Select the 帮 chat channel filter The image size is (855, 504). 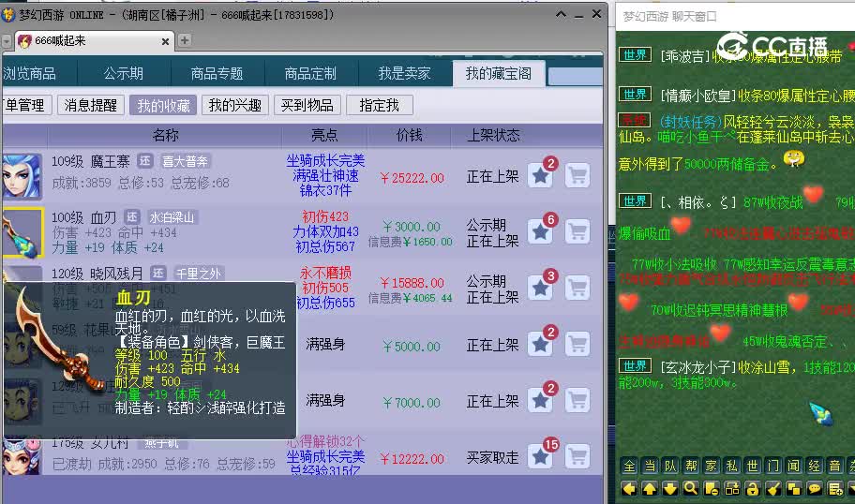click(691, 466)
